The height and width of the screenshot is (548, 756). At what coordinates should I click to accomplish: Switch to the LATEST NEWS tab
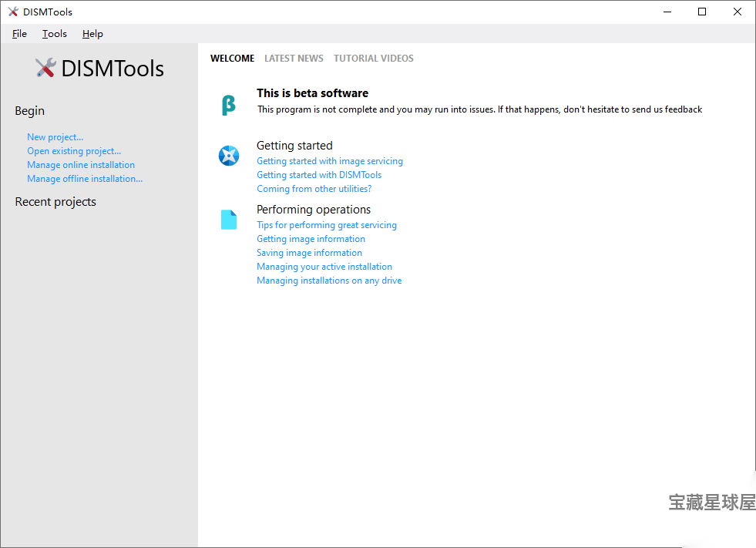click(x=294, y=59)
